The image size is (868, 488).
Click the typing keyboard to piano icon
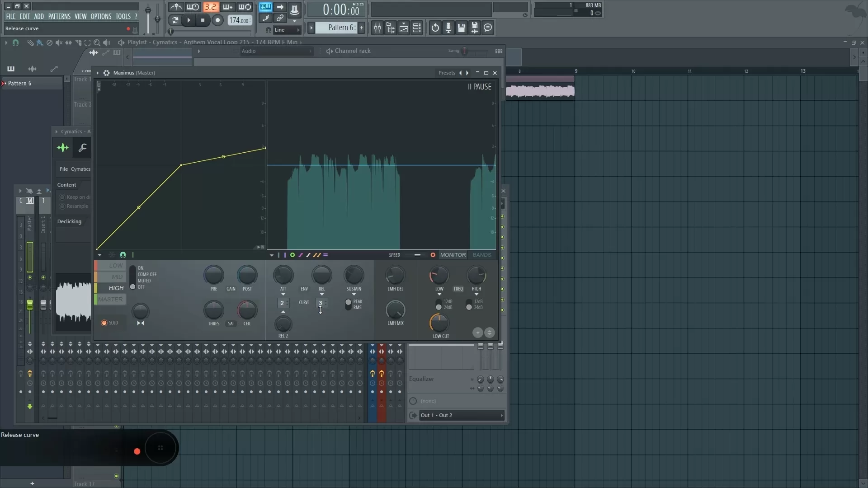tap(265, 7)
